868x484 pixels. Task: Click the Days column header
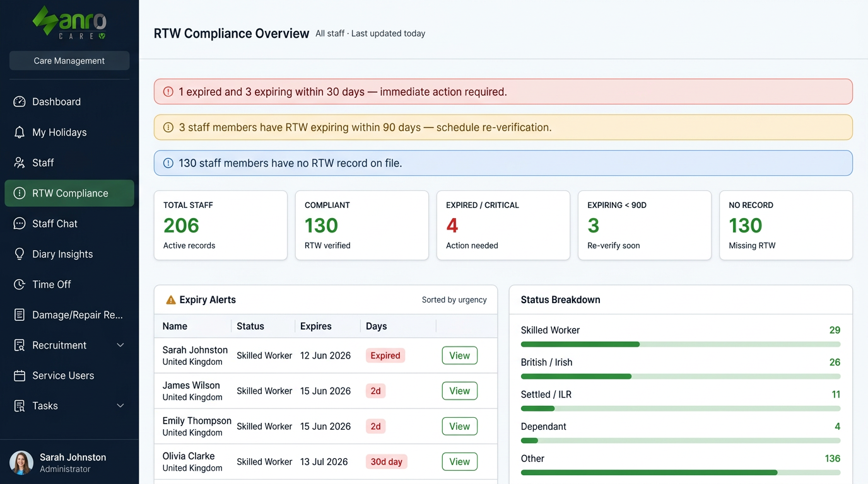click(x=376, y=326)
